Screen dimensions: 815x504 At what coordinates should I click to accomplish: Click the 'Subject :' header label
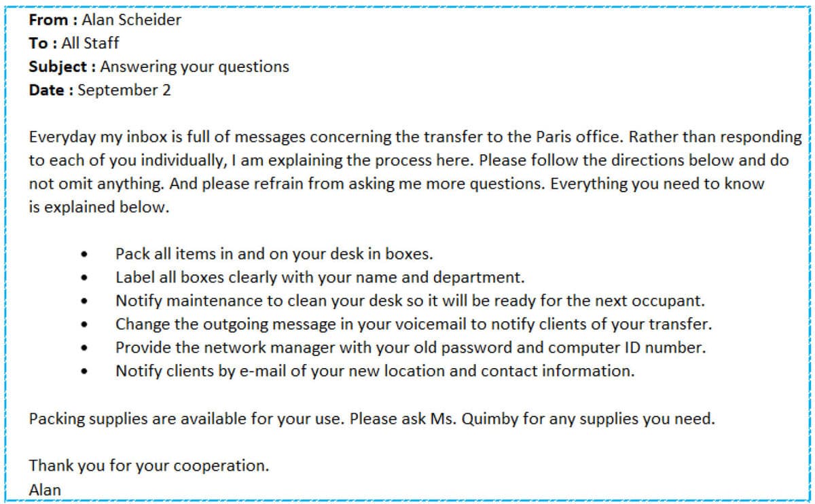[x=62, y=67]
